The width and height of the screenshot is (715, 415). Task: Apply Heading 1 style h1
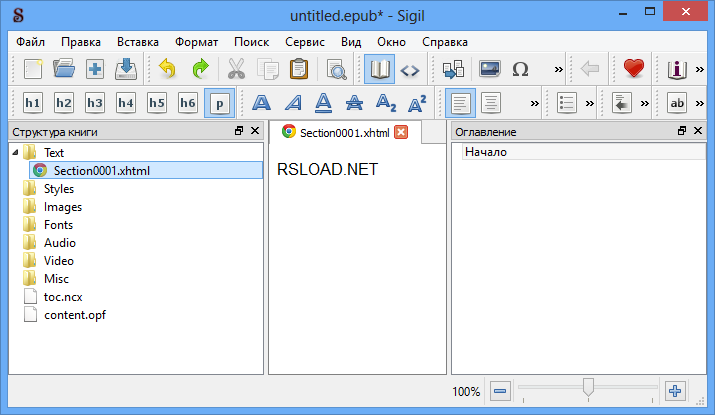tap(33, 103)
